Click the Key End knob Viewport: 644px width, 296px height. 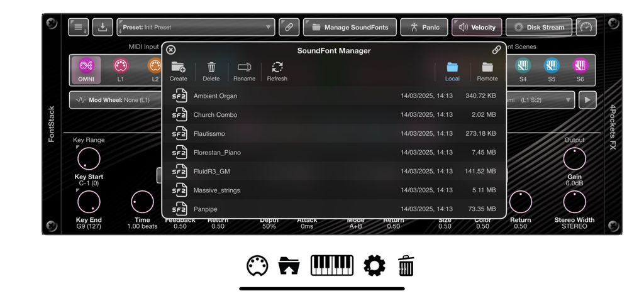[89, 202]
